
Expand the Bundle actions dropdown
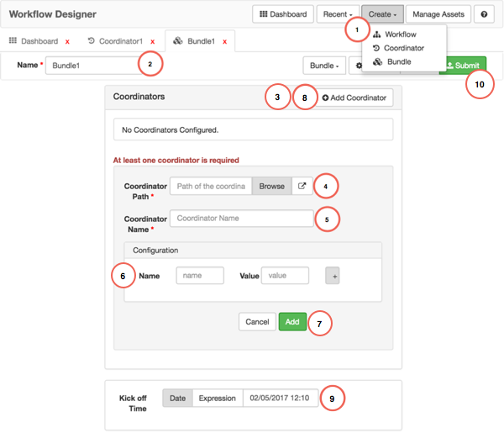click(323, 66)
